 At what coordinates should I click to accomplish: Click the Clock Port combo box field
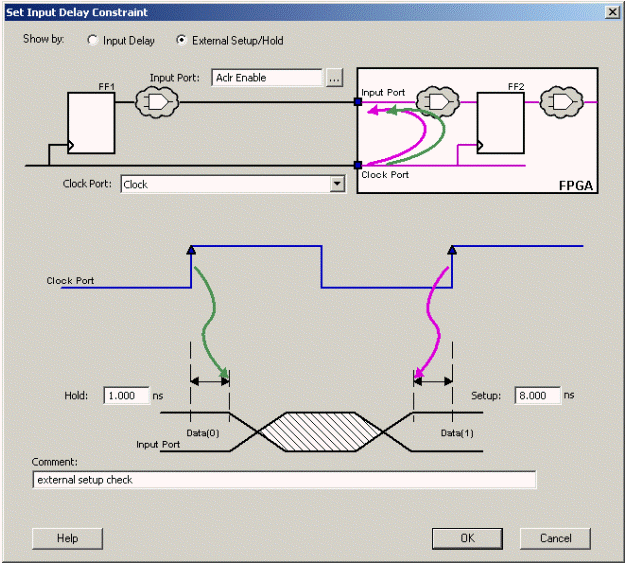pyautogui.click(x=233, y=184)
